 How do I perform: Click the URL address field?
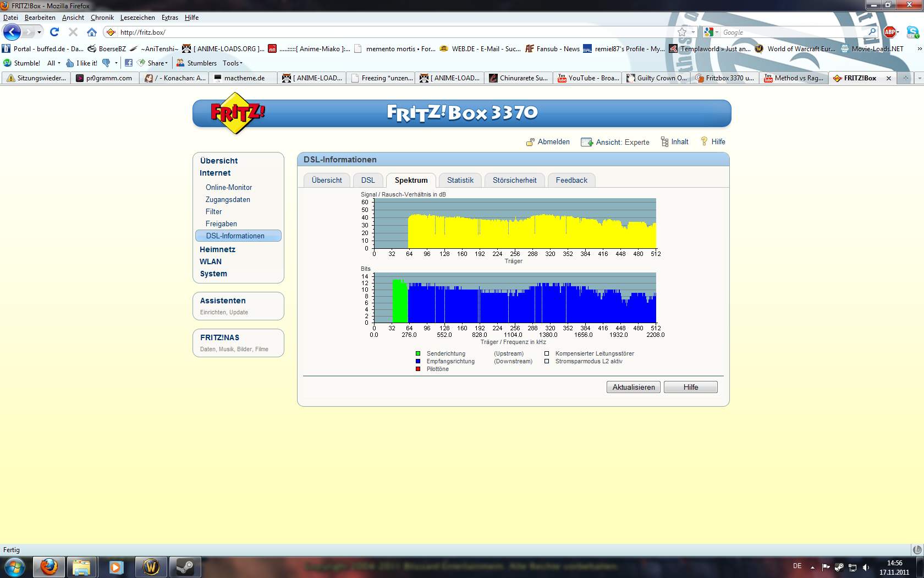click(x=396, y=32)
